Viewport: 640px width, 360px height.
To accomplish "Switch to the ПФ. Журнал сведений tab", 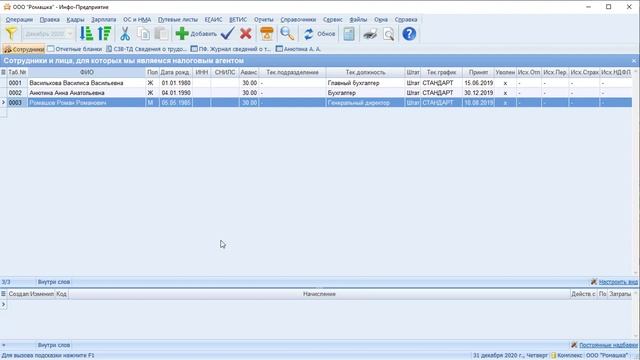I will click(231, 49).
